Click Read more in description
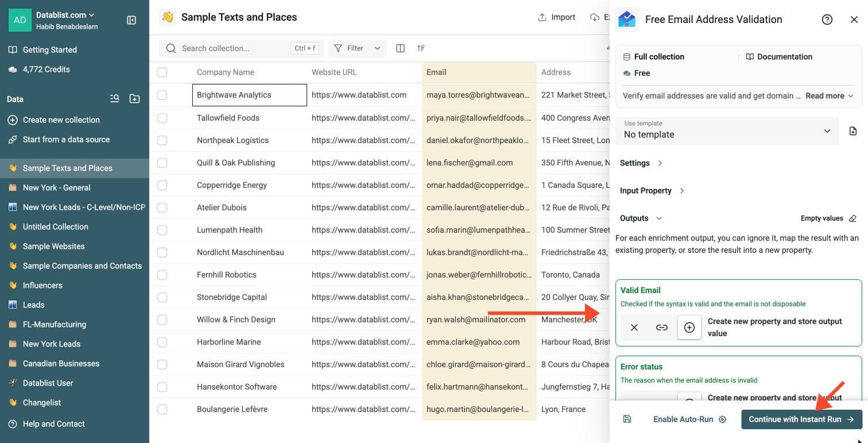 830,96
